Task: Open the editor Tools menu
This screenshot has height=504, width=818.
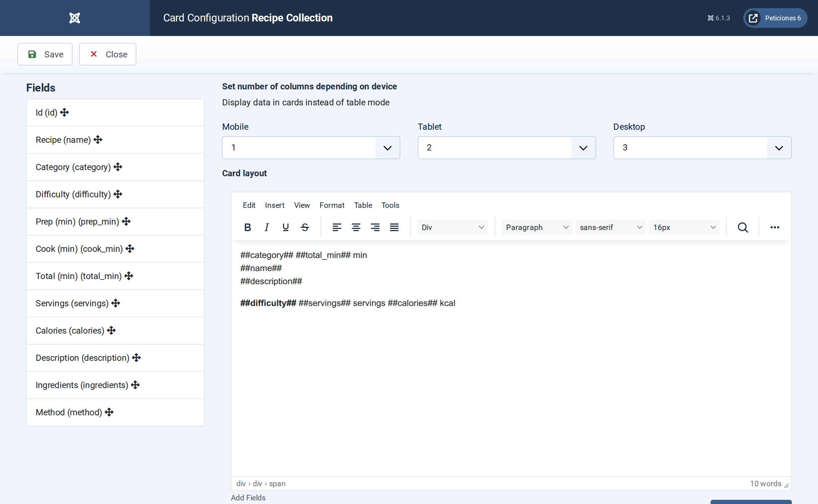Action: point(390,205)
